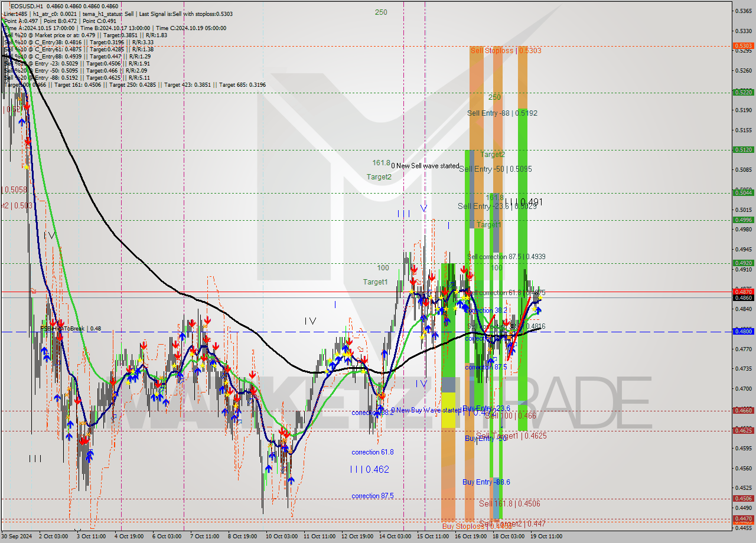The width and height of the screenshot is (756, 543).
Task: Click the red 0.4870 price tag
Action: [x=743, y=292]
